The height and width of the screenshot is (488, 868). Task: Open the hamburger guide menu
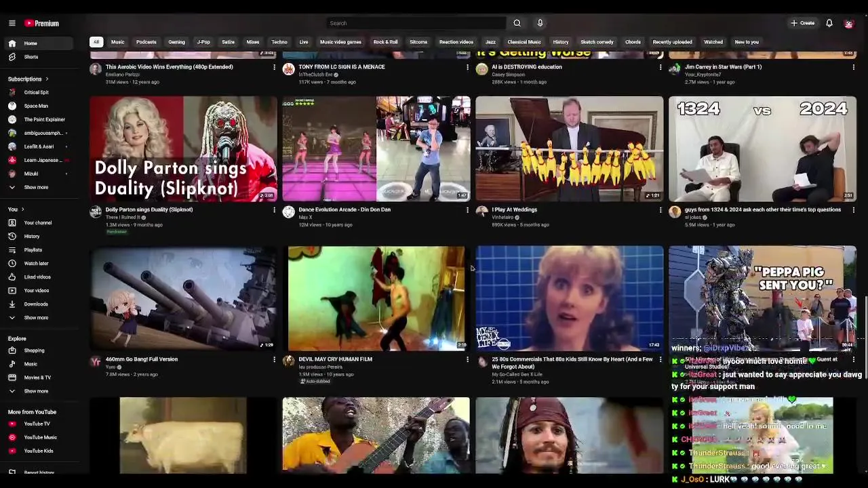(x=12, y=23)
